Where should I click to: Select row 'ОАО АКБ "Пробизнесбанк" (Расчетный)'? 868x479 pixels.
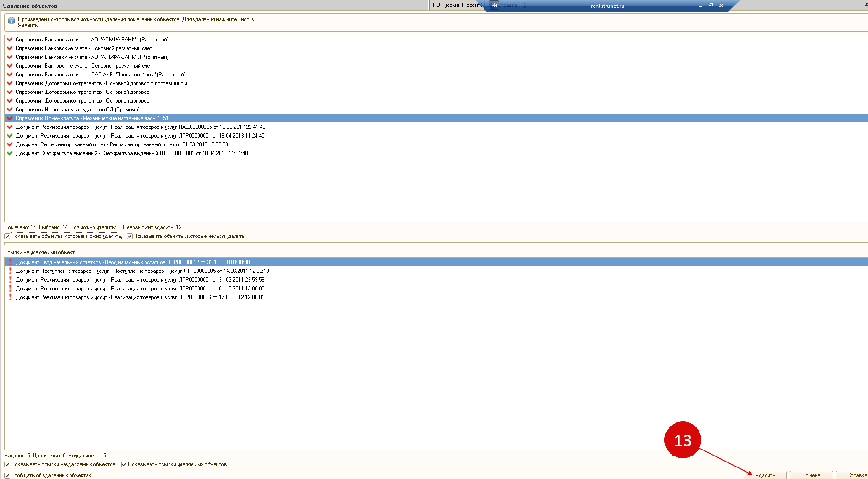tap(436, 75)
